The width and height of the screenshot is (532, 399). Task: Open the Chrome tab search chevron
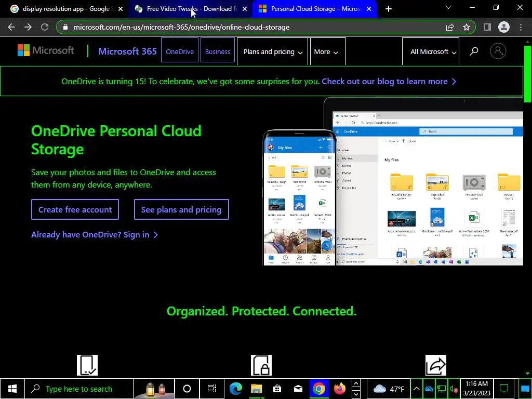[448, 7]
